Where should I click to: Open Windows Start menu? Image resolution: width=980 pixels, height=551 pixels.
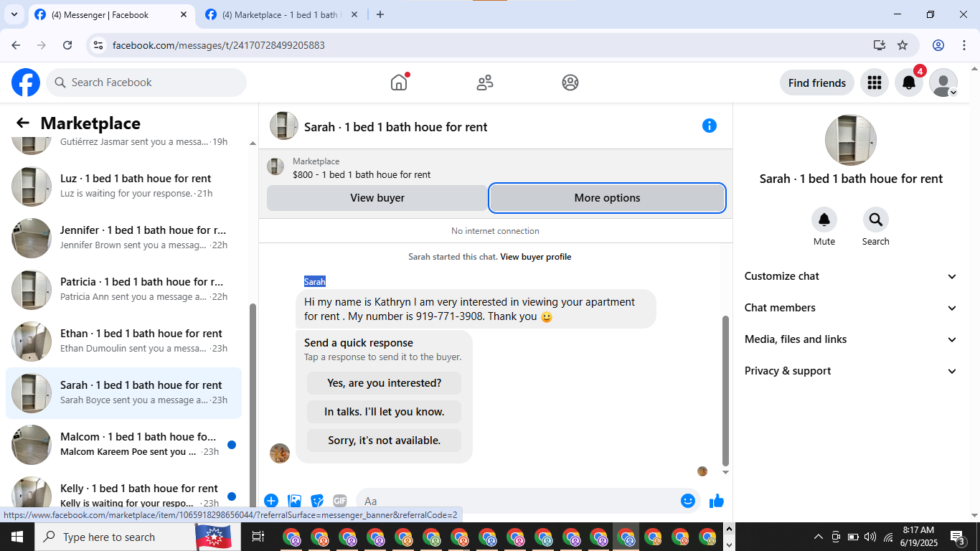coord(17,537)
